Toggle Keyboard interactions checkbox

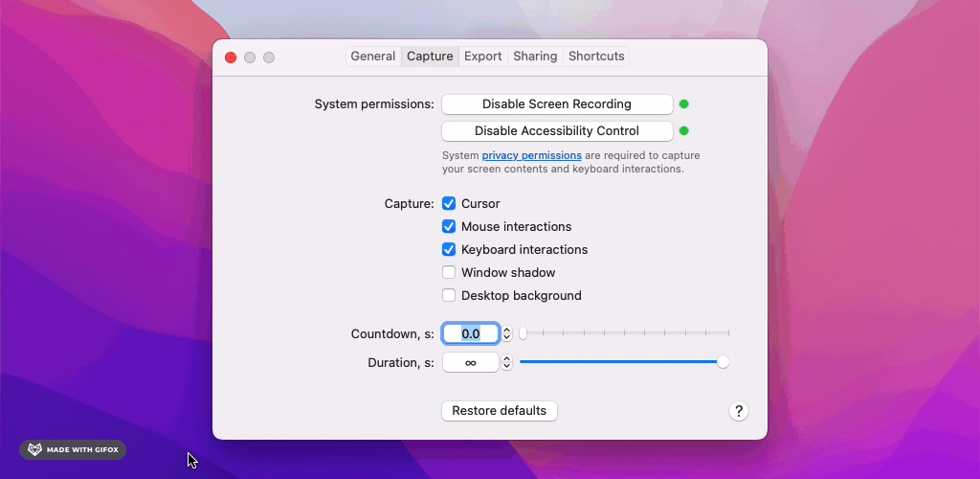[x=449, y=249]
